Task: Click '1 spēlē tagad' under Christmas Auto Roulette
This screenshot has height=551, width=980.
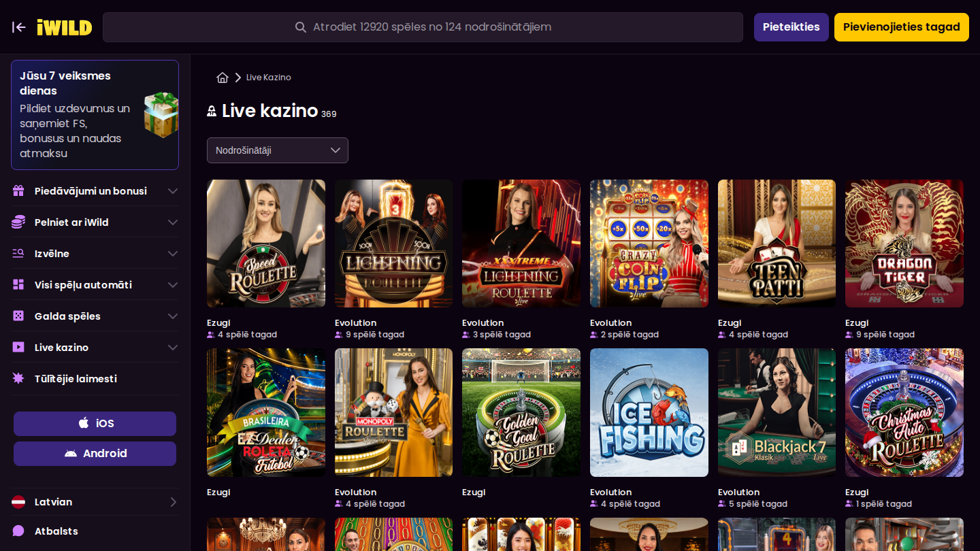Action: [884, 504]
